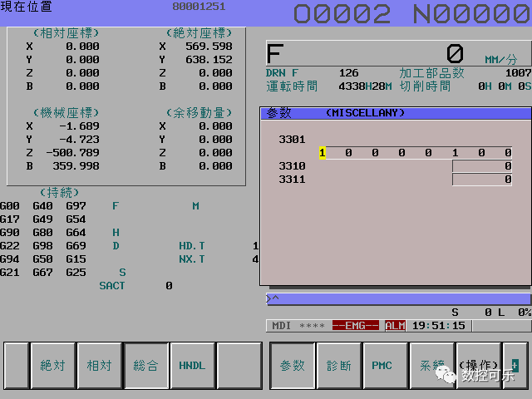
Task: Click the DRN F value 126
Action: click(349, 73)
